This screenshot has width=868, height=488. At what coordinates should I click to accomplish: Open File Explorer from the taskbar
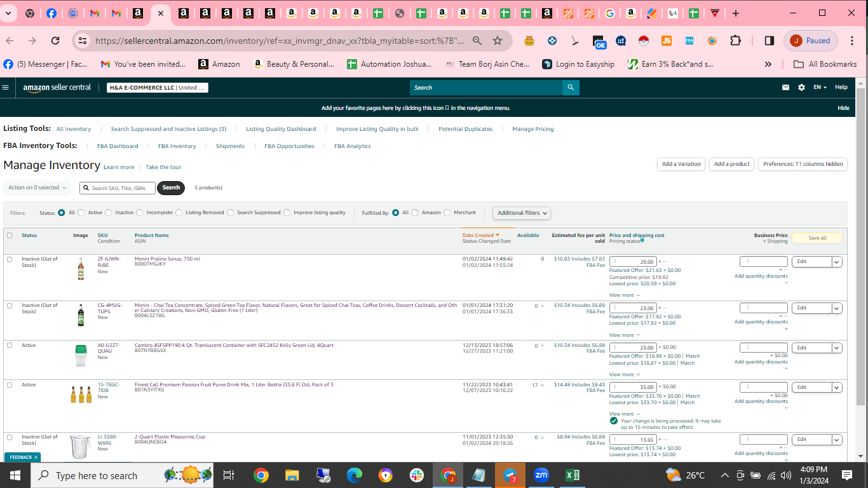(x=292, y=475)
